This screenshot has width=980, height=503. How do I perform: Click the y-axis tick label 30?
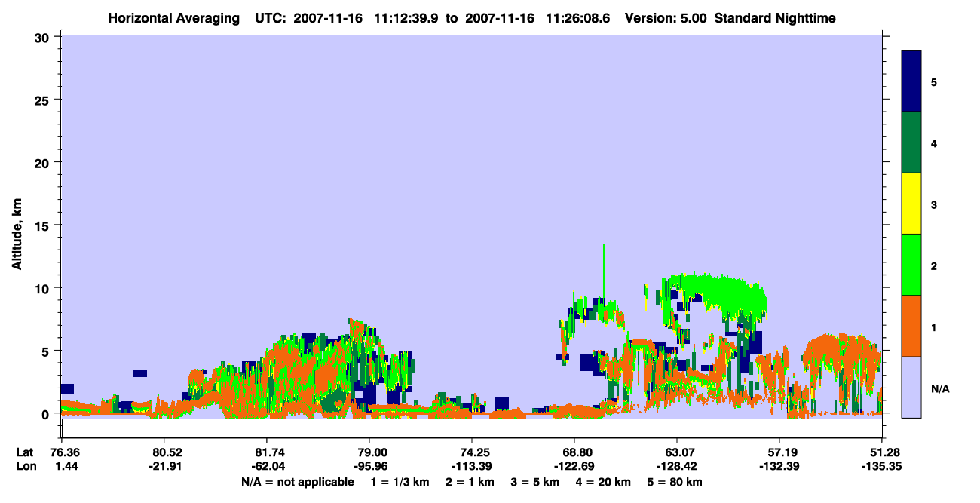(x=44, y=37)
